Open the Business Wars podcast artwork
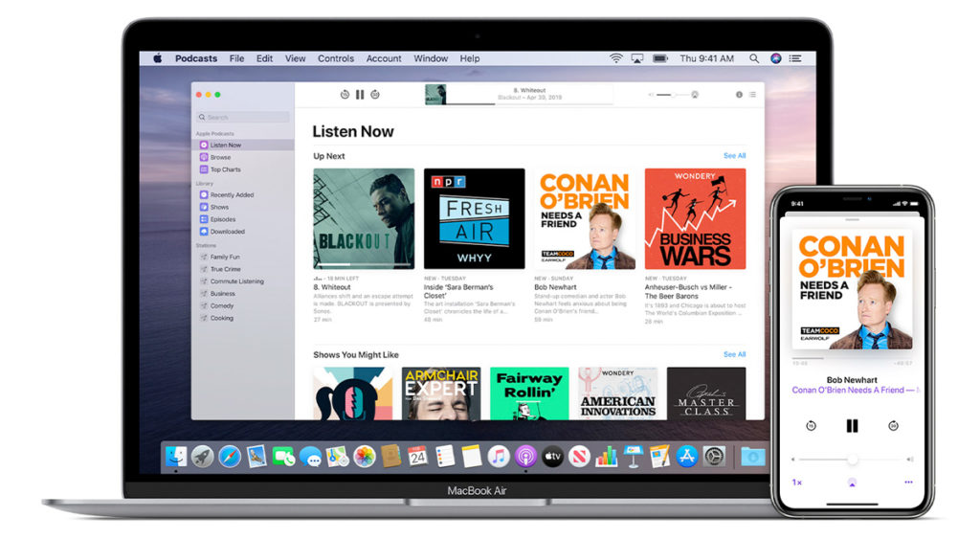980x539 pixels. (x=695, y=219)
